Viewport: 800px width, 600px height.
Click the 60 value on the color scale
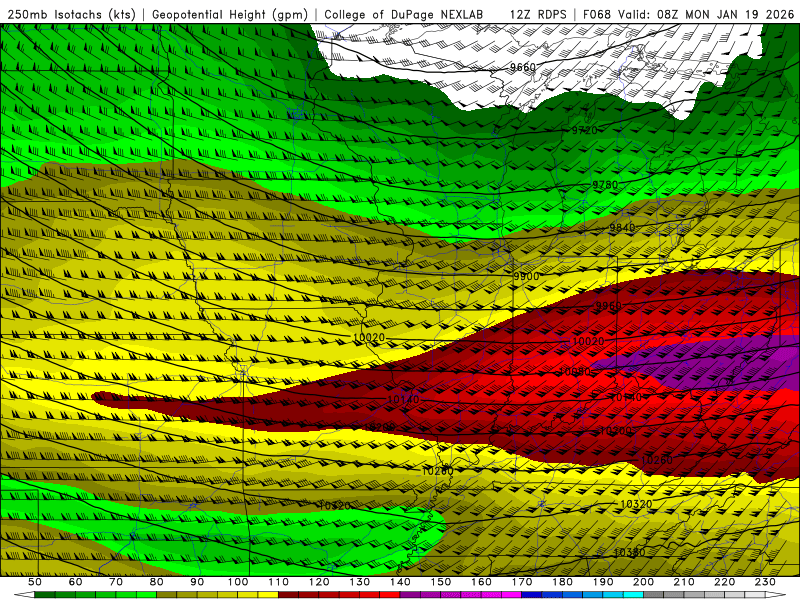[76, 582]
